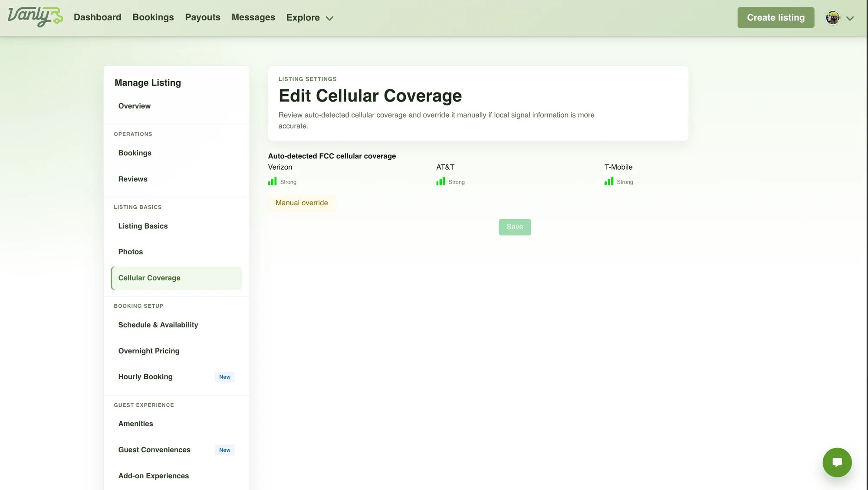Open Reviews in the sidebar
Image resolution: width=868 pixels, height=490 pixels.
[x=176, y=179]
